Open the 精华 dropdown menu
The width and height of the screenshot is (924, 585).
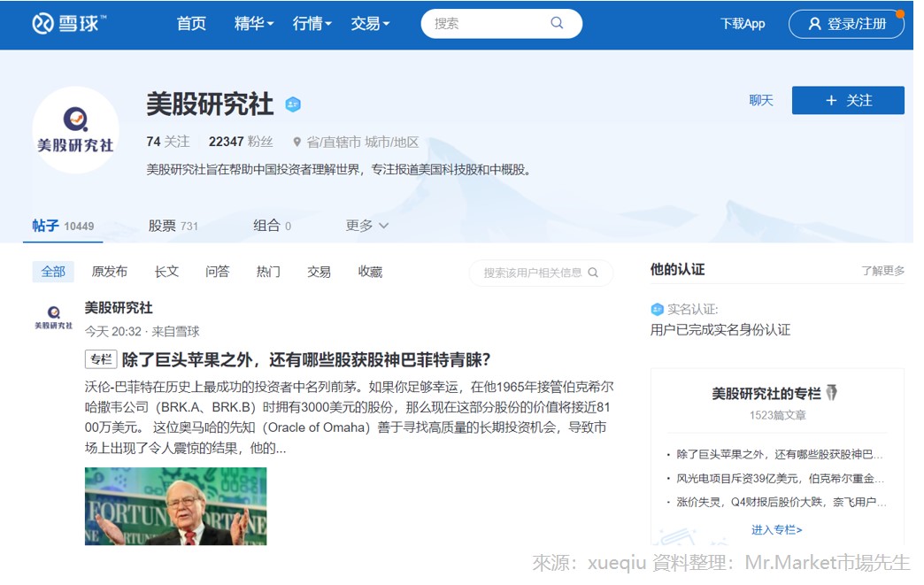coord(254,24)
